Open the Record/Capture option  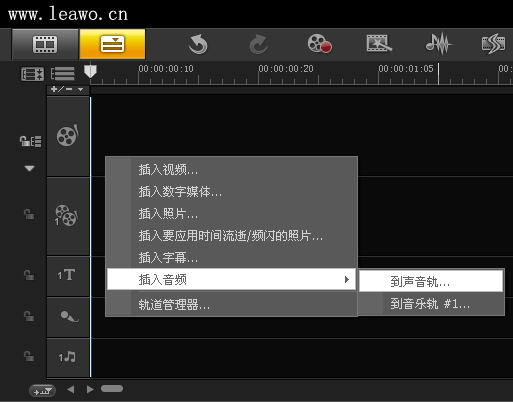pos(319,43)
